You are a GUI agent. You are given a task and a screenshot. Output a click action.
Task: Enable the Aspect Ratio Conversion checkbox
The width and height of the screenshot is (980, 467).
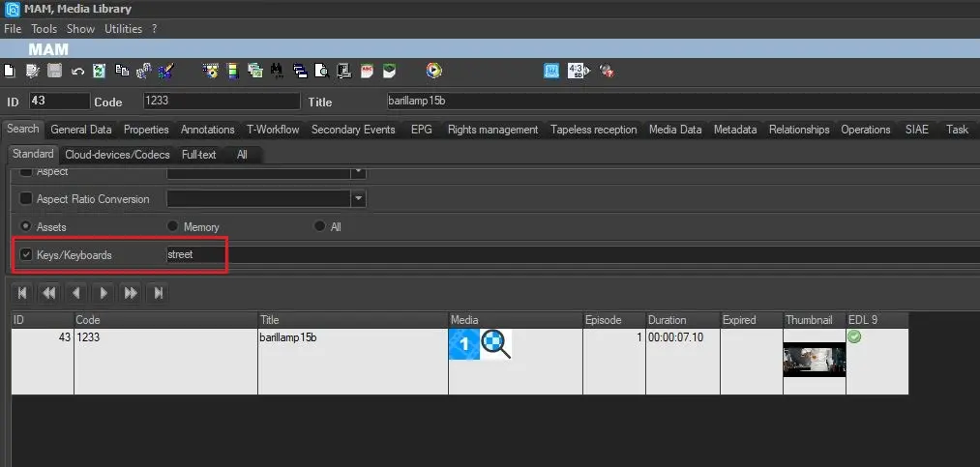click(x=26, y=199)
